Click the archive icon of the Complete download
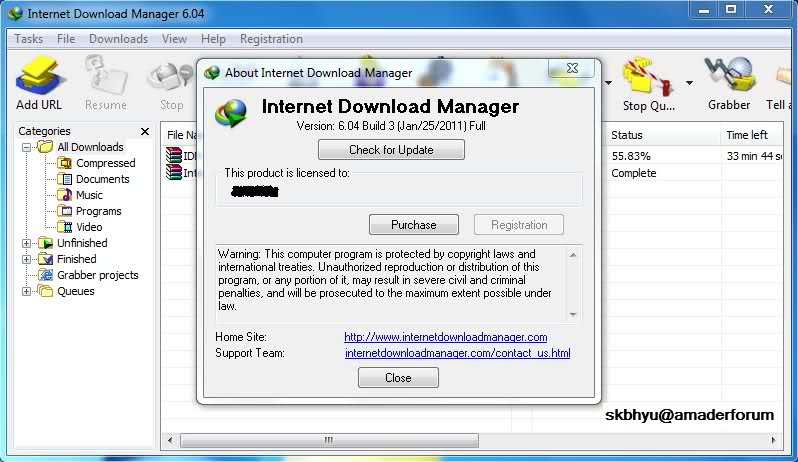Image resolution: width=798 pixels, height=462 pixels. [x=174, y=172]
